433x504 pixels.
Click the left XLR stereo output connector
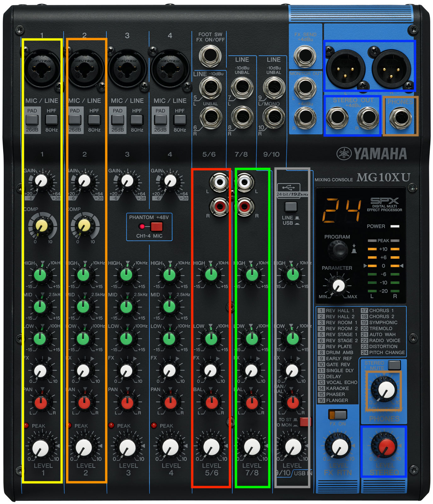pyautogui.click(x=346, y=68)
